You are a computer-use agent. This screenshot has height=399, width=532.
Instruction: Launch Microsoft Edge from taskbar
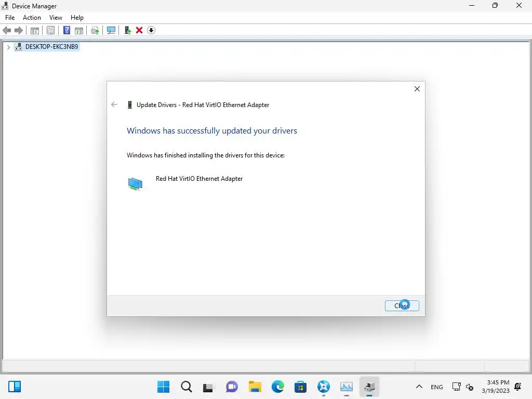(x=277, y=387)
